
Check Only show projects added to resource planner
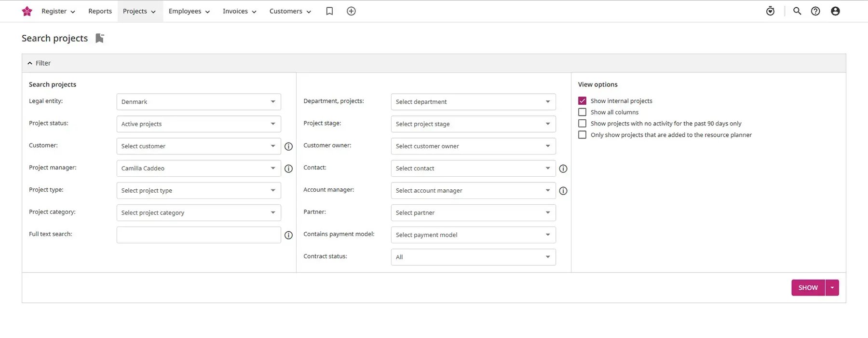pos(583,135)
